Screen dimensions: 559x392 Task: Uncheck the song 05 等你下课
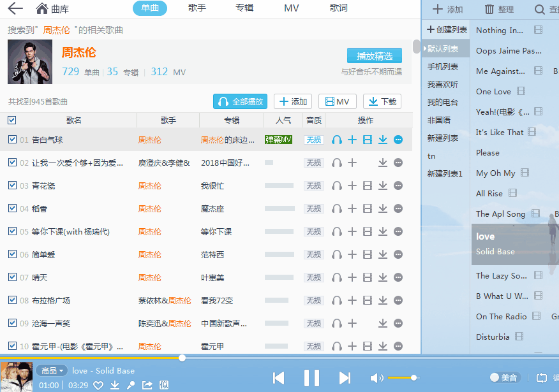pos(12,231)
